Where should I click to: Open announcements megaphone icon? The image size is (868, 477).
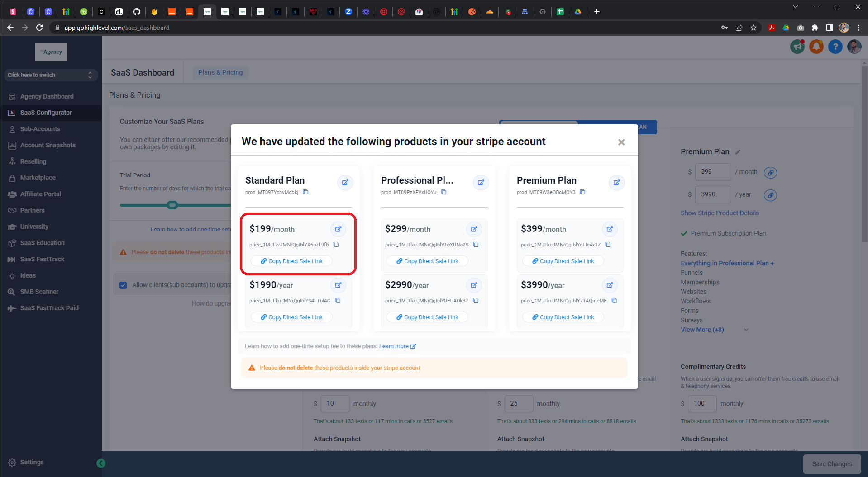click(x=797, y=46)
